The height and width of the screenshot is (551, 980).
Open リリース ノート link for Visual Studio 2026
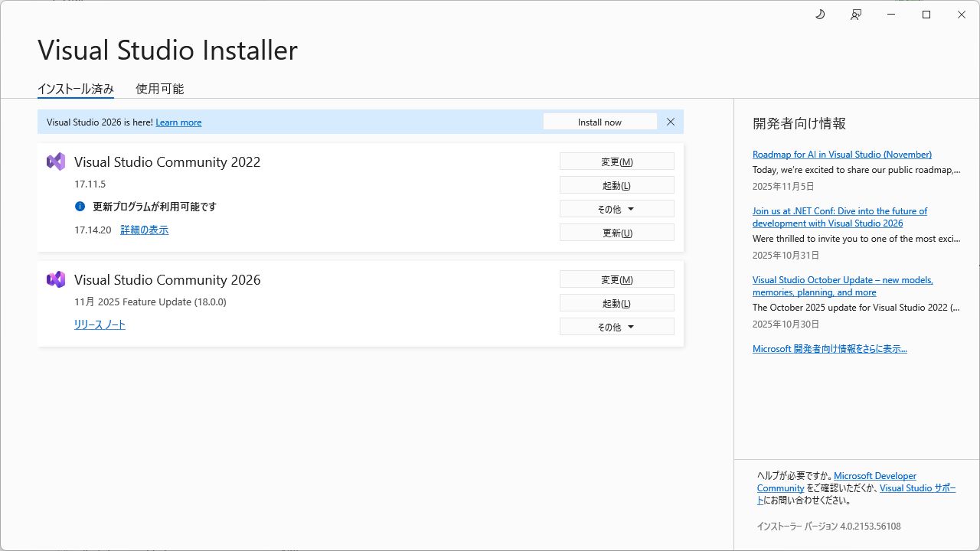[x=100, y=324]
